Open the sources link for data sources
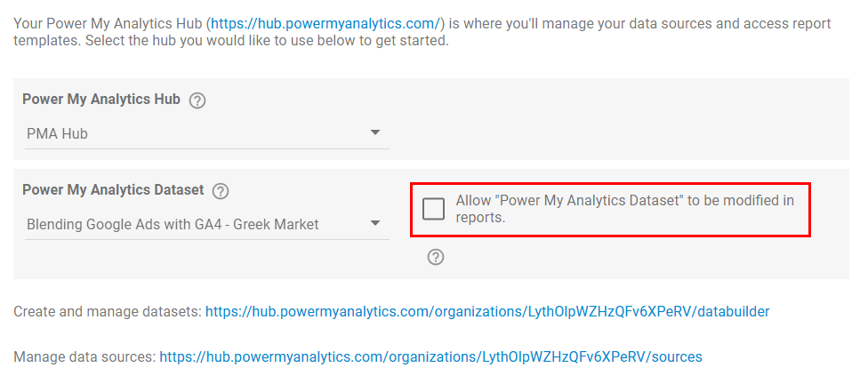The image size is (868, 384). [x=430, y=357]
